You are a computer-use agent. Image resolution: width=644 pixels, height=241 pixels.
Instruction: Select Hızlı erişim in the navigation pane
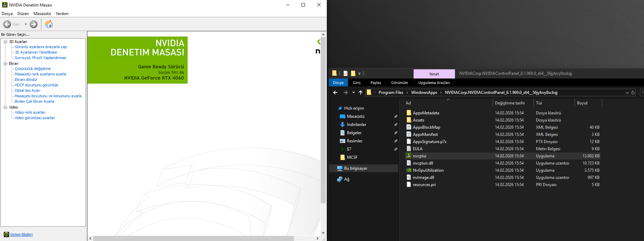[354, 108]
